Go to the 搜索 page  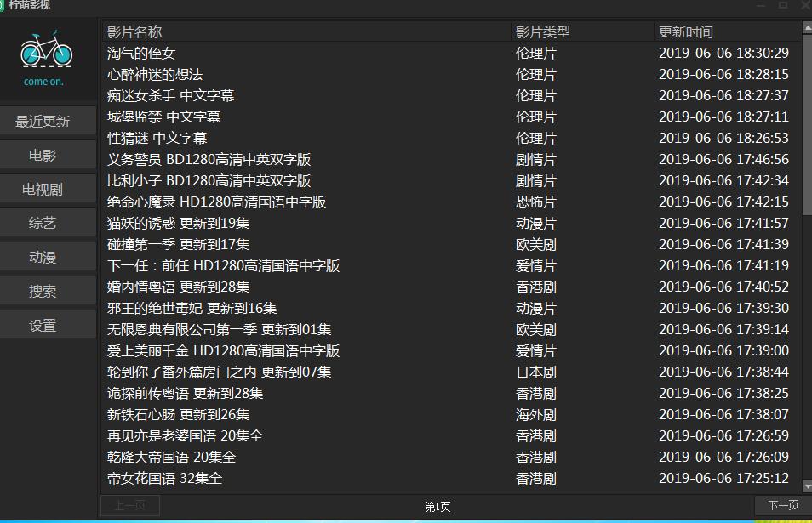pos(48,291)
